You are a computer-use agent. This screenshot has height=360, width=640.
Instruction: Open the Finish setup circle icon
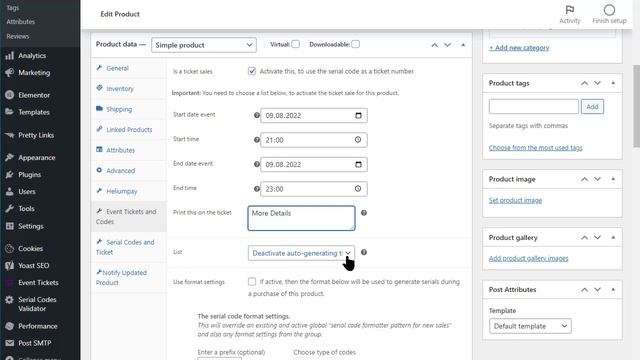pos(609,10)
